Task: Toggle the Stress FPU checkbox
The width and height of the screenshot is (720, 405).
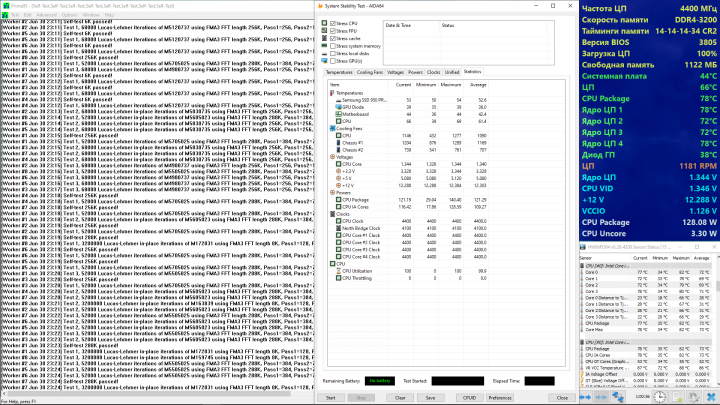Action: pyautogui.click(x=333, y=31)
